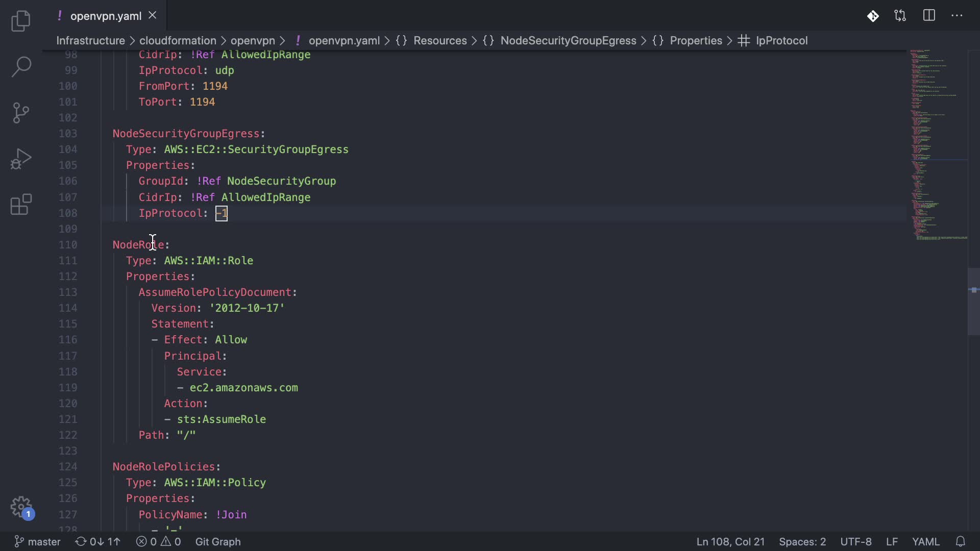
Task: Click the Git Graph diamond icon in title bar
Action: pyautogui.click(x=873, y=16)
